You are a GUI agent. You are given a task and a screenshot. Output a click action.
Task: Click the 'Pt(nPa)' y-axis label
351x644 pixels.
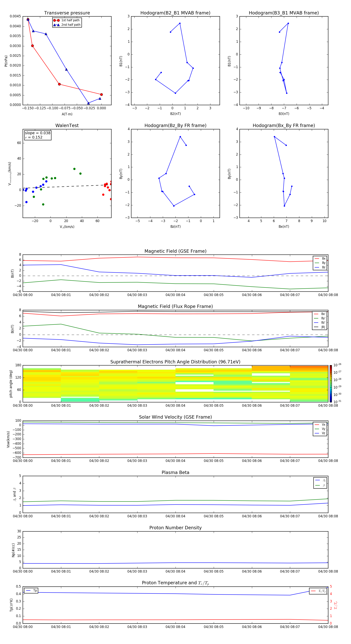click(x=6, y=61)
